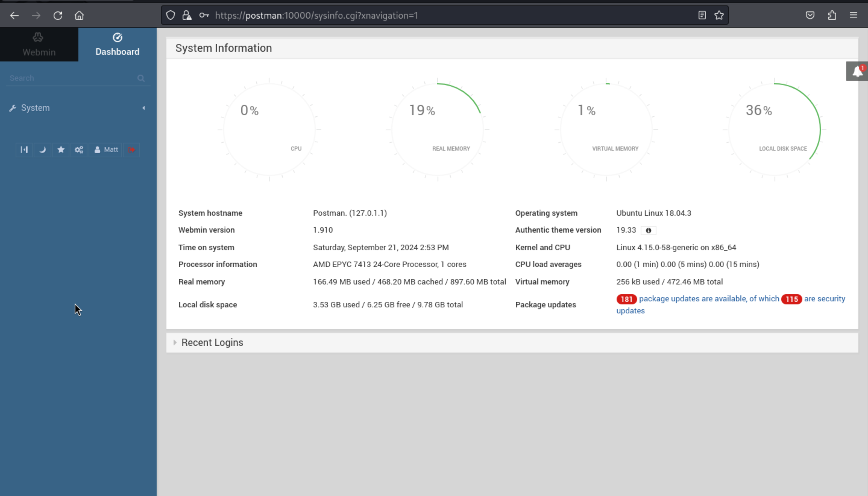Expand the Recent Logins panel

[x=212, y=342]
